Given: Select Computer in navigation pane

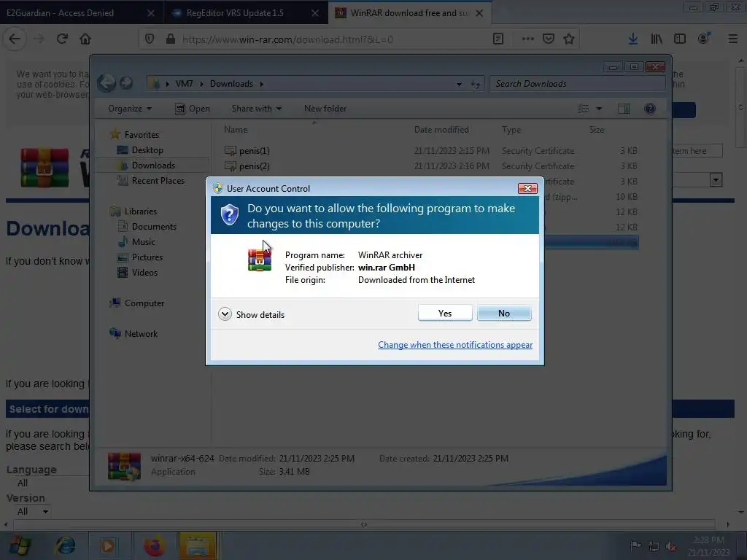Looking at the screenshot, I should coord(144,303).
